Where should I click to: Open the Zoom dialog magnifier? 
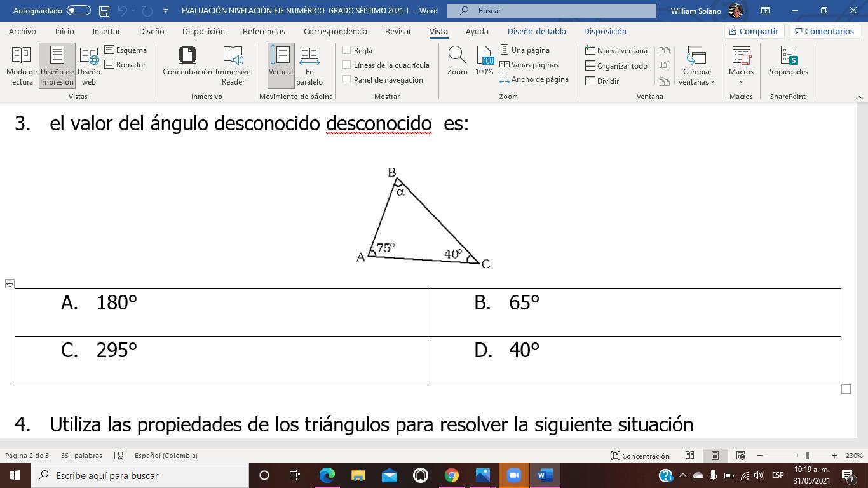coord(457,62)
